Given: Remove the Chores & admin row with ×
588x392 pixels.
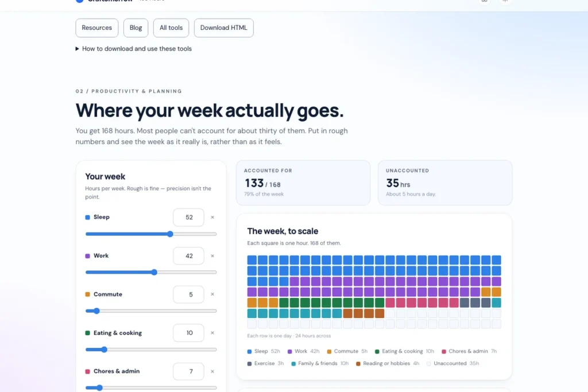Looking at the screenshot, I should coord(212,371).
